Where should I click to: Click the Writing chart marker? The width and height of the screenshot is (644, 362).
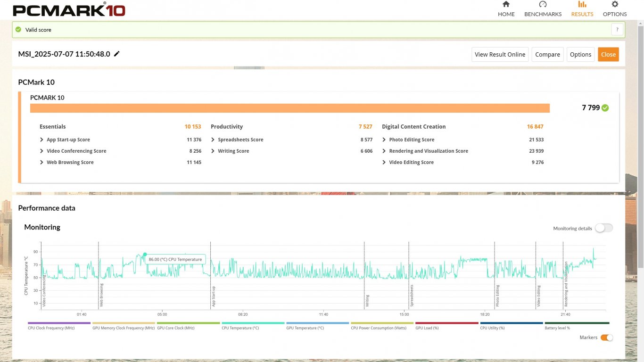pyautogui.click(x=367, y=301)
